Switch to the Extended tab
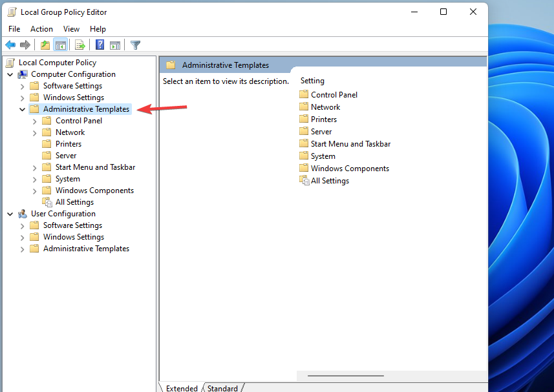Image resolution: width=554 pixels, height=392 pixels. [x=182, y=387]
